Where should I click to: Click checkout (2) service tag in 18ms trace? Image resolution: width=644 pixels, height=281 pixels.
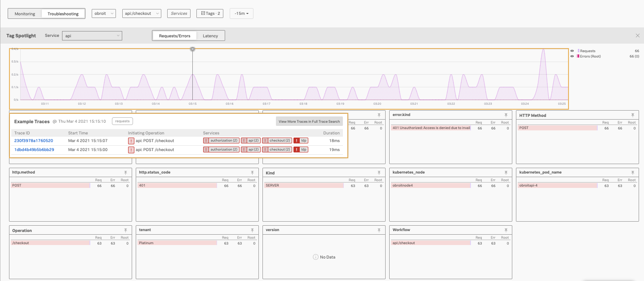click(277, 141)
